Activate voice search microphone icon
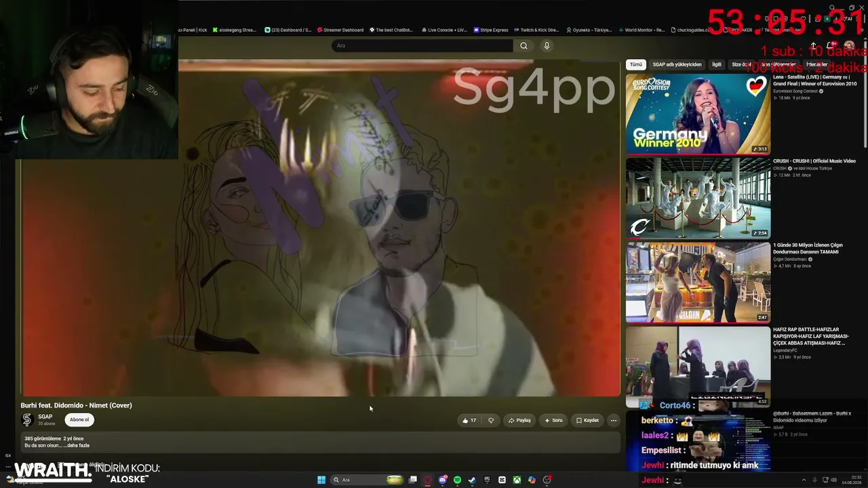Viewport: 868px width, 488px height. (547, 45)
